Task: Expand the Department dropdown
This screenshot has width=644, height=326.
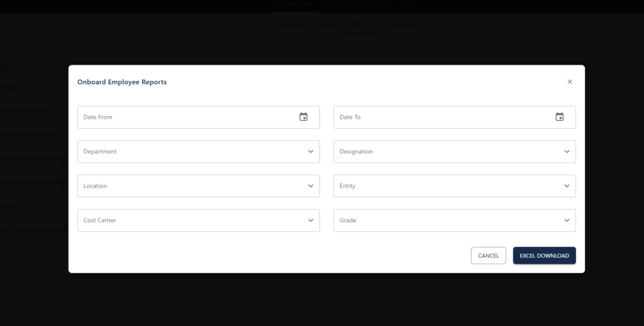Action: coord(198,151)
